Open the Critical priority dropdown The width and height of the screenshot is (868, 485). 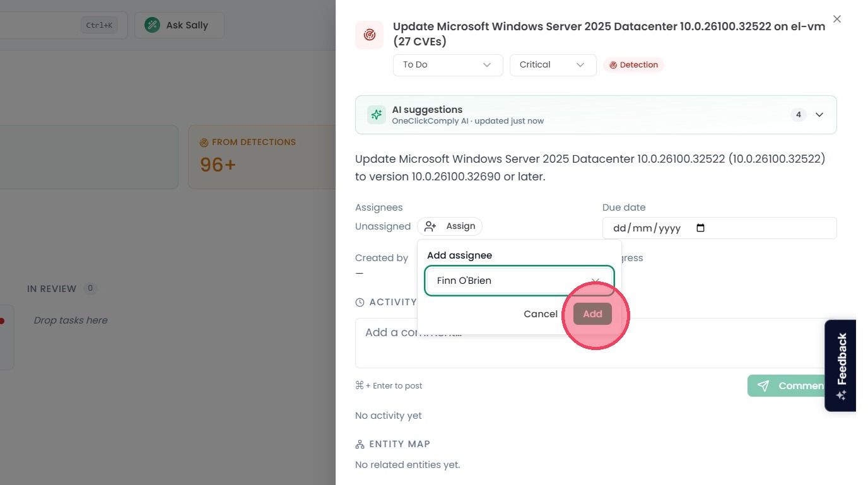tap(553, 65)
